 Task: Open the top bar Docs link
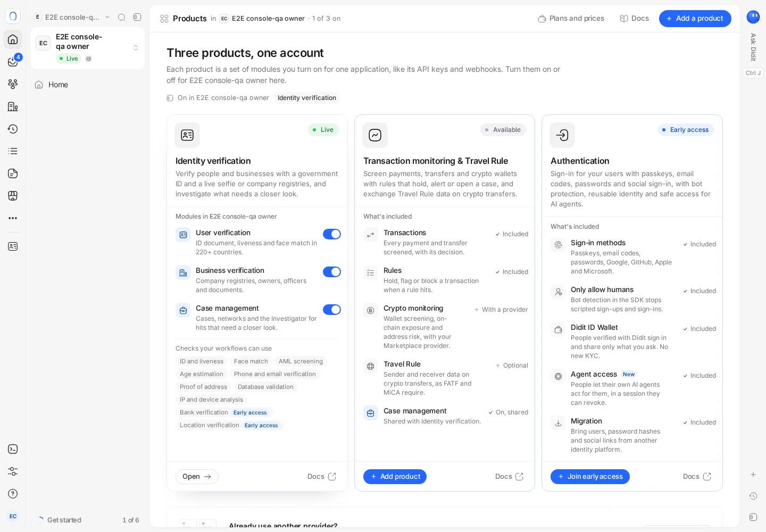634,19
